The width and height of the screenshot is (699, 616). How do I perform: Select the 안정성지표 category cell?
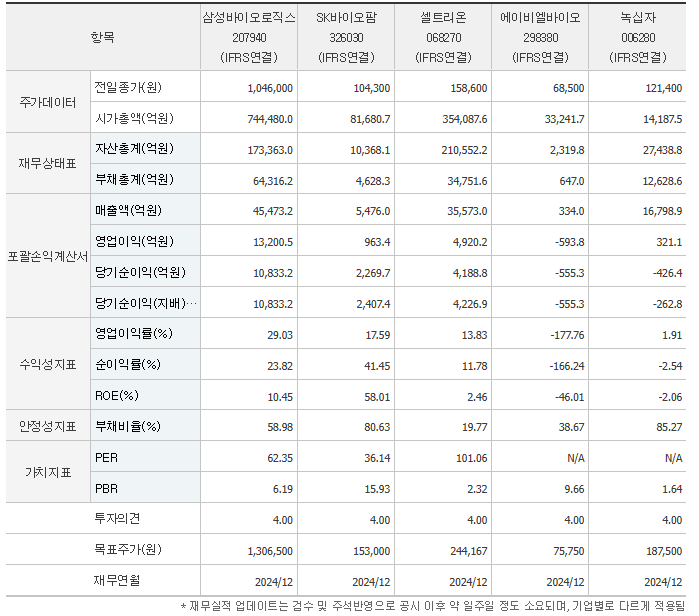click(x=48, y=426)
